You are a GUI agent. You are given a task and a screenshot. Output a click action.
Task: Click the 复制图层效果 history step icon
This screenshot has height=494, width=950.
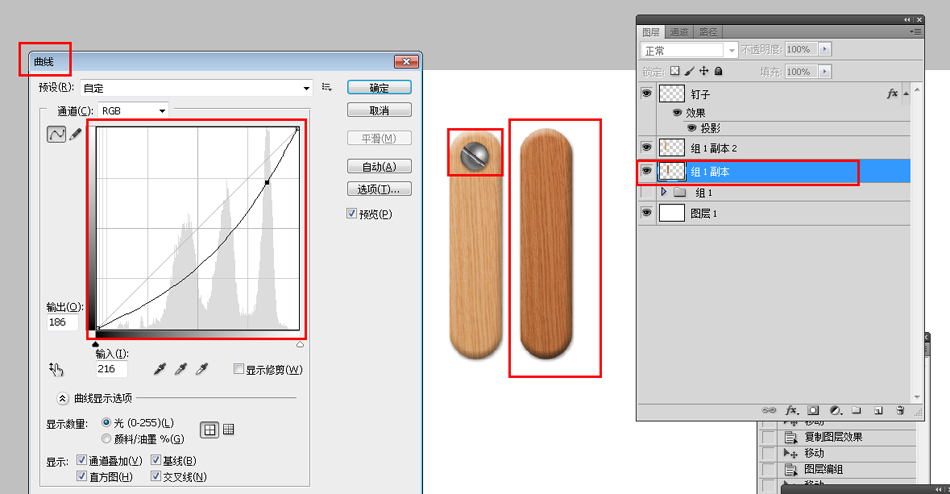click(791, 437)
